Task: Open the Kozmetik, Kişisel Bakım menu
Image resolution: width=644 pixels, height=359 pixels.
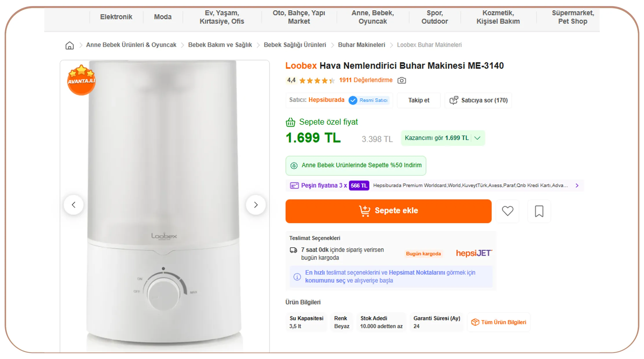Action: (x=498, y=17)
